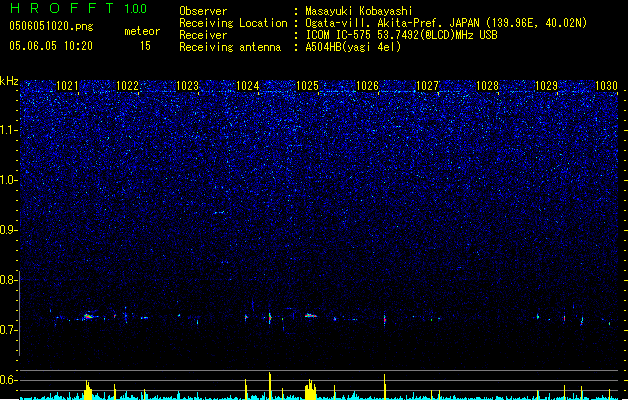Click the vertical meteor echo after 1026

tap(385, 320)
